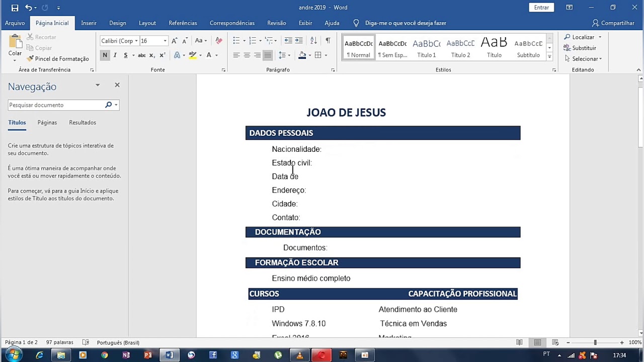The height and width of the screenshot is (362, 644).
Task: Click the zoom slider handle
Action: point(595,342)
